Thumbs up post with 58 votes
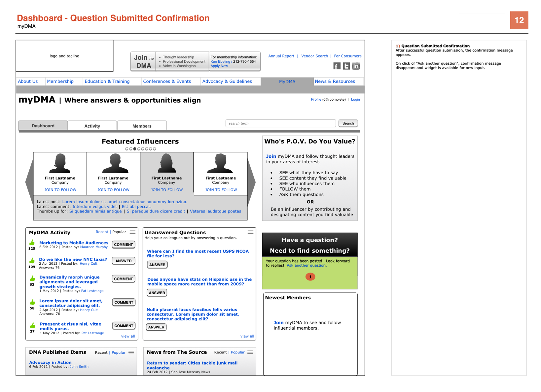Screen dimensions: 541x392 pyautogui.click(x=32, y=302)
